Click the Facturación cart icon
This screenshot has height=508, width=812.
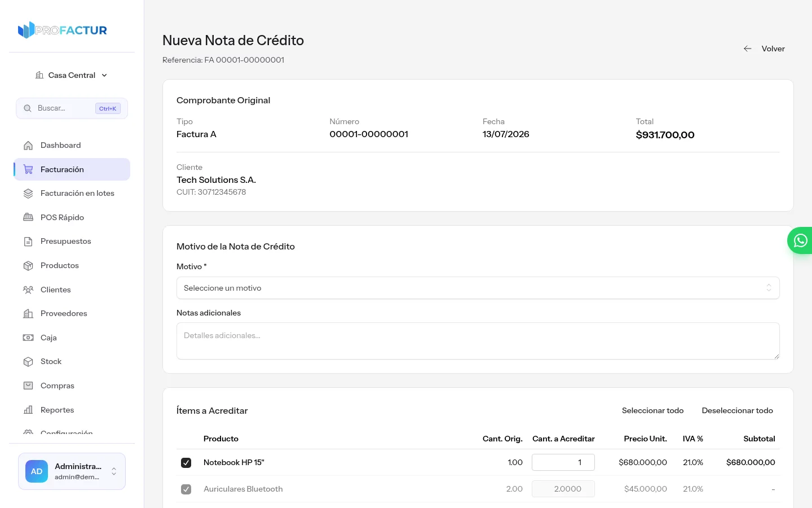[x=28, y=169]
